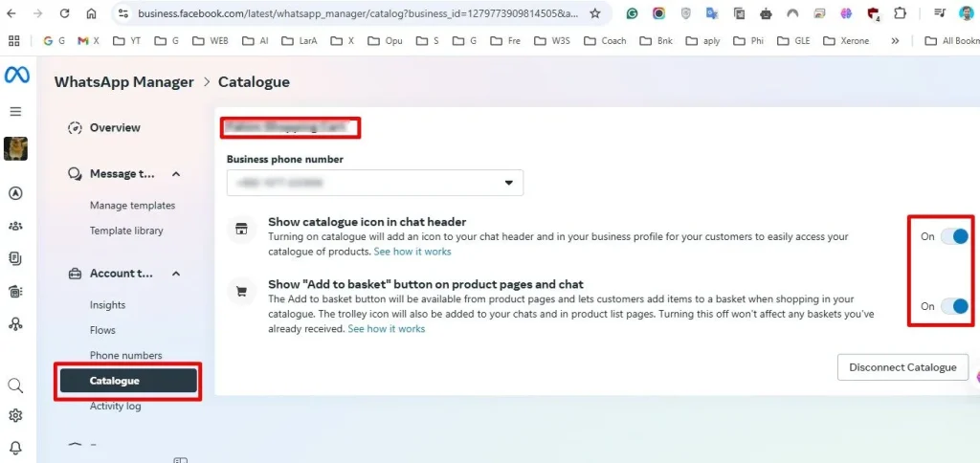Turn off Show Add to basket button toggle

(954, 306)
